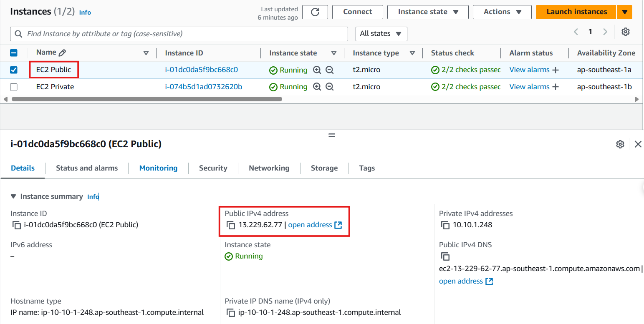Click the Status check column header
The image size is (644, 324).
point(452,53)
